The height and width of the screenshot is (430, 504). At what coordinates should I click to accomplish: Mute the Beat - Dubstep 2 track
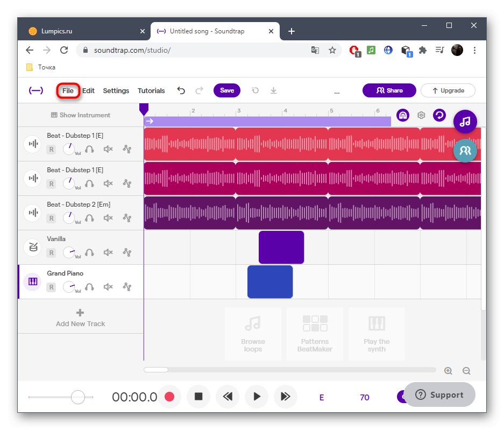pos(108,218)
